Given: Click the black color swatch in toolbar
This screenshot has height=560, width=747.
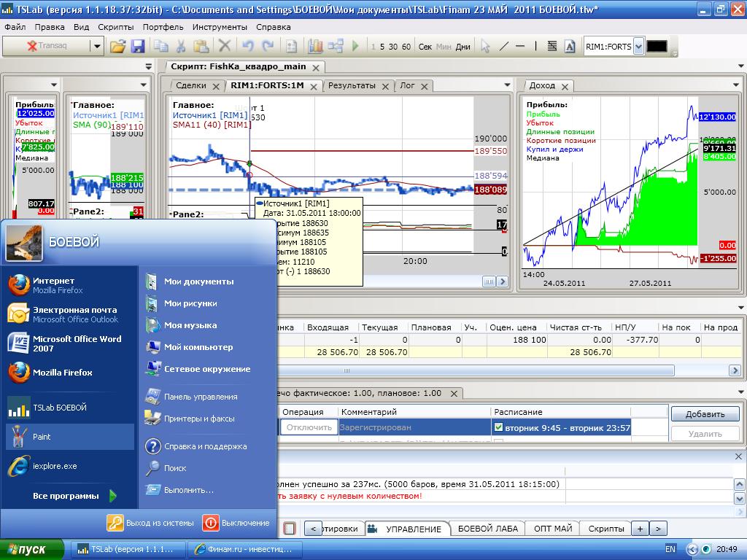Looking at the screenshot, I should click(657, 46).
